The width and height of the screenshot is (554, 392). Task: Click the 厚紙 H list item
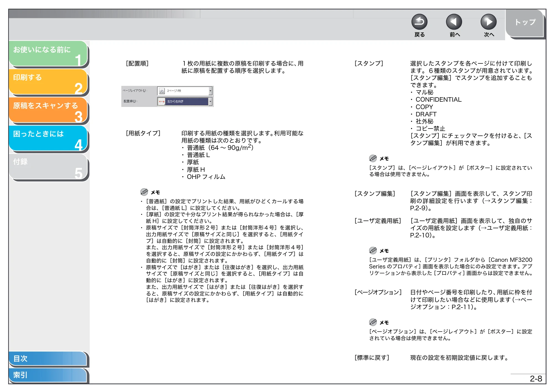196,170
